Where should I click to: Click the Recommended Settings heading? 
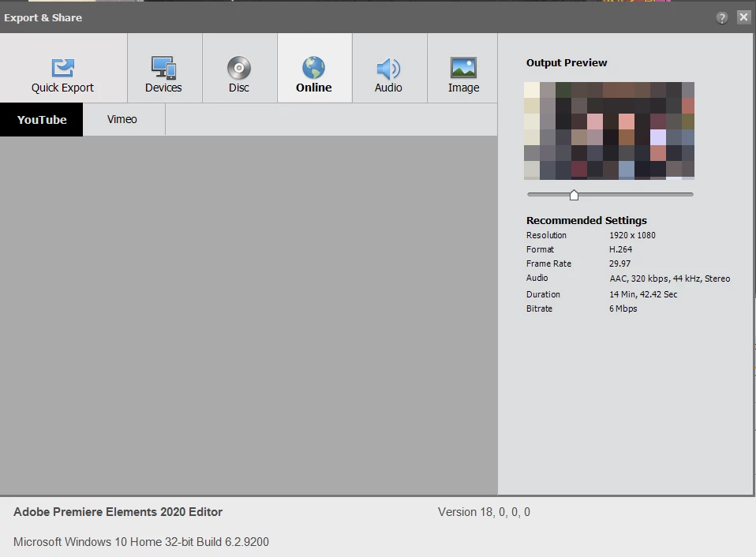point(586,221)
